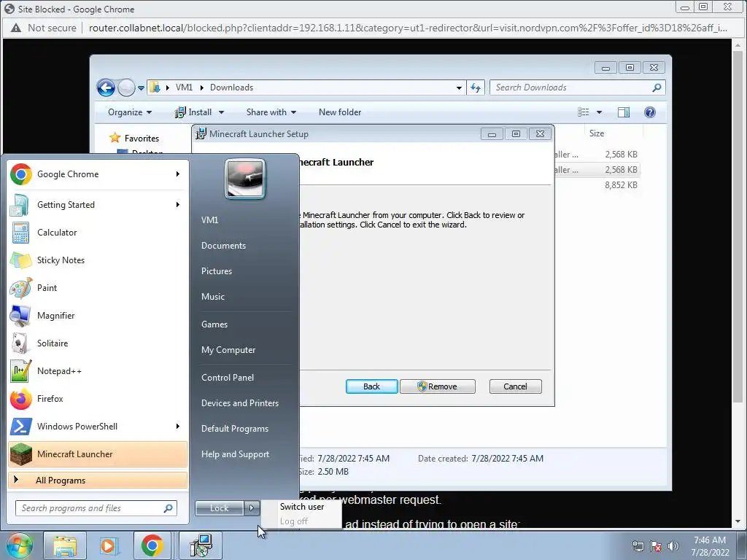Open Control Panel from Start menu
Image resolution: width=747 pixels, height=560 pixels.
[228, 377]
